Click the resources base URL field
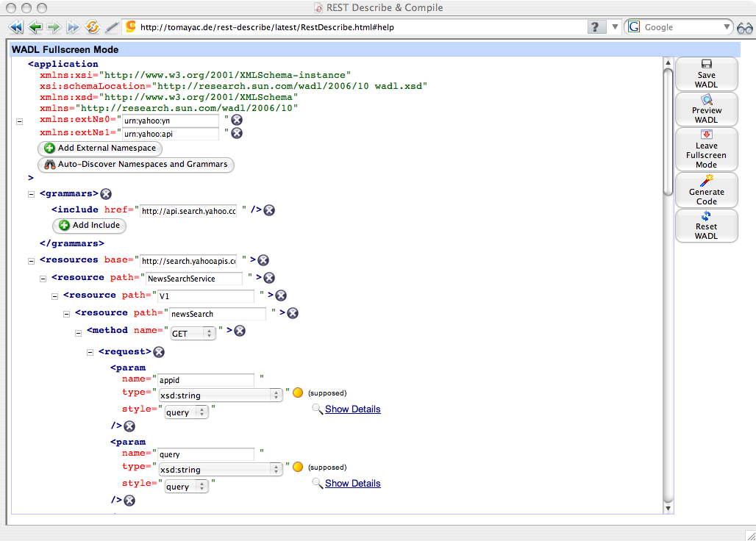This screenshot has height=541, width=756. point(188,261)
